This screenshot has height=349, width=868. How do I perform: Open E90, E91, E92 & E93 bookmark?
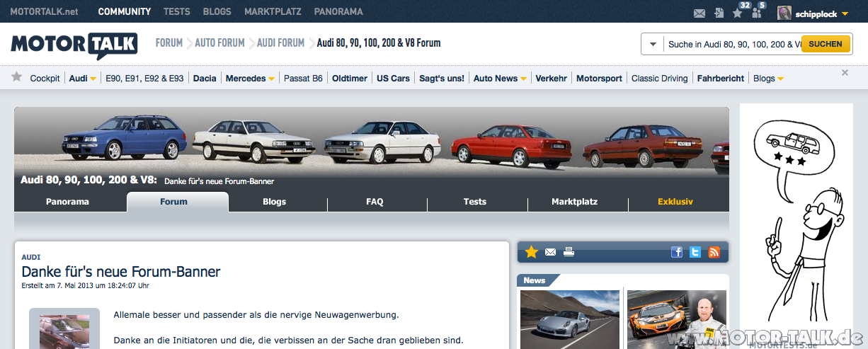[144, 79]
